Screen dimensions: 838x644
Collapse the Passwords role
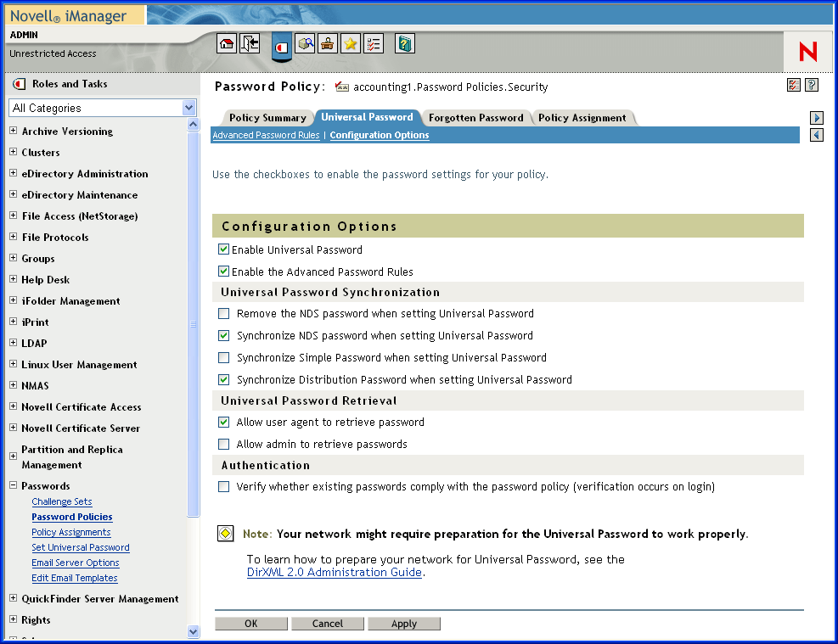[x=14, y=485]
